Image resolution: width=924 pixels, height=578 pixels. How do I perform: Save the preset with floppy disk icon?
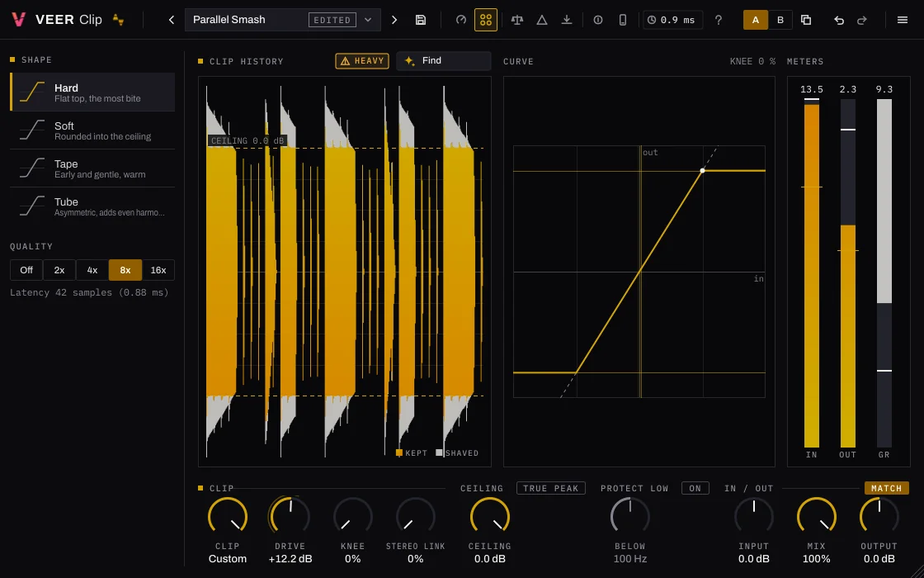pyautogui.click(x=421, y=20)
